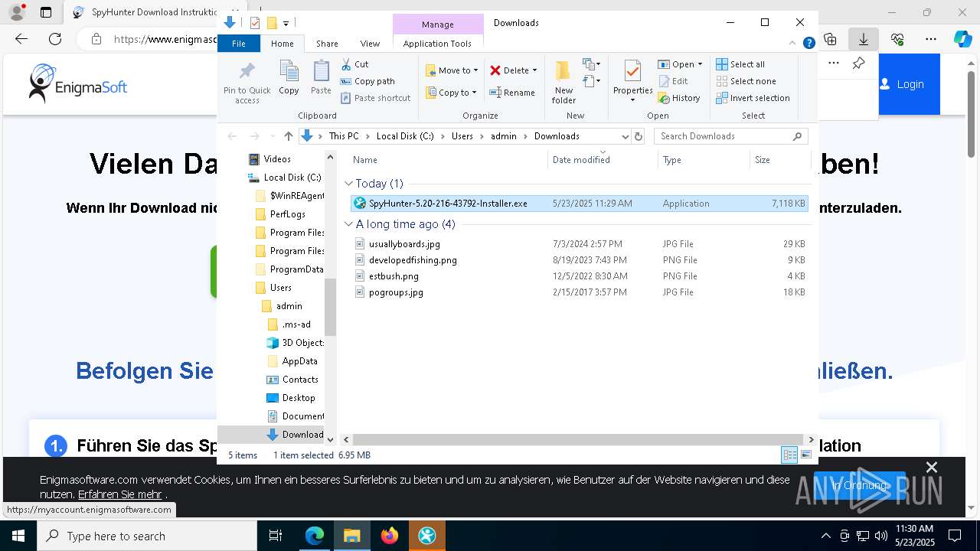Rename the selected file via ribbon
980x551 pixels.
click(512, 93)
